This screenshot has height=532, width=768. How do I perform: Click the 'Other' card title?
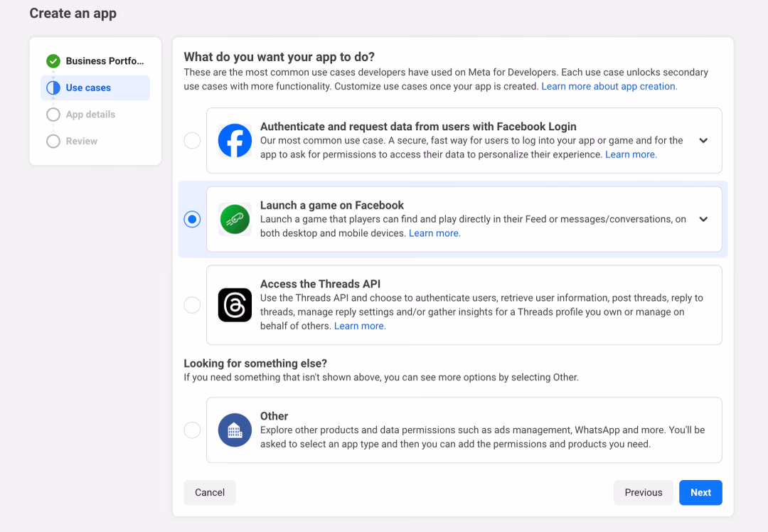click(274, 416)
